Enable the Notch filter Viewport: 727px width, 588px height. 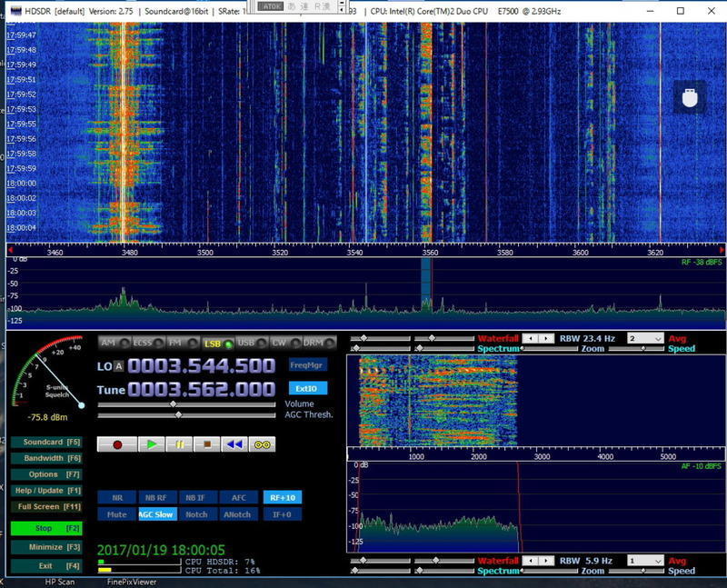tap(196, 514)
